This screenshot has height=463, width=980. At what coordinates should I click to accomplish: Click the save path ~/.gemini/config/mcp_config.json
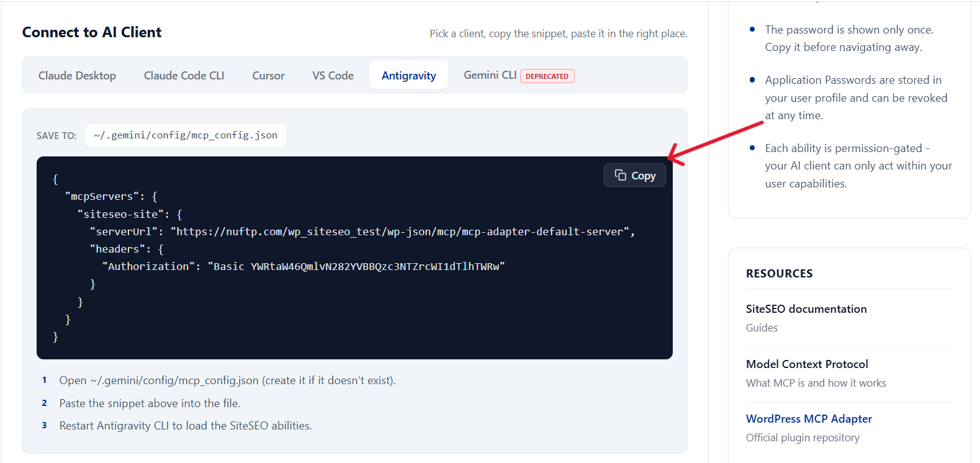tap(186, 135)
